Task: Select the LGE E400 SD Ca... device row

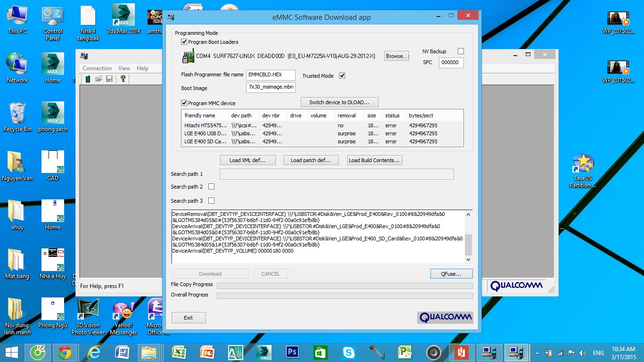Action: point(322,141)
